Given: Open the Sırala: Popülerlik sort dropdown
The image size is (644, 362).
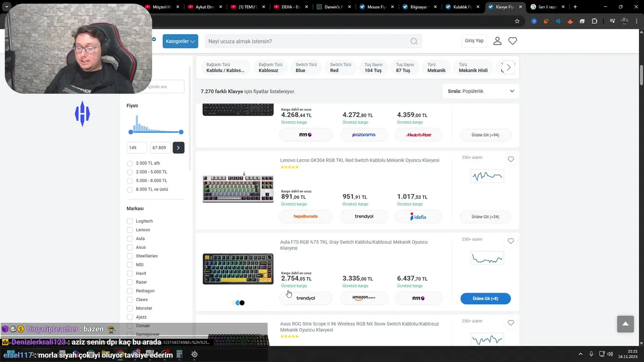Looking at the screenshot, I should 481,91.
